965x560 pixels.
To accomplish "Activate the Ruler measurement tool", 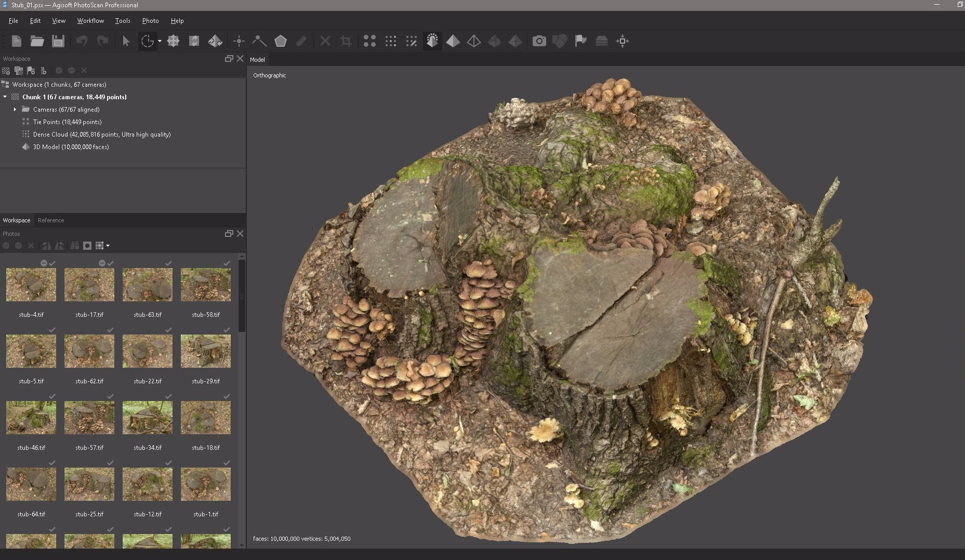I will pos(301,41).
